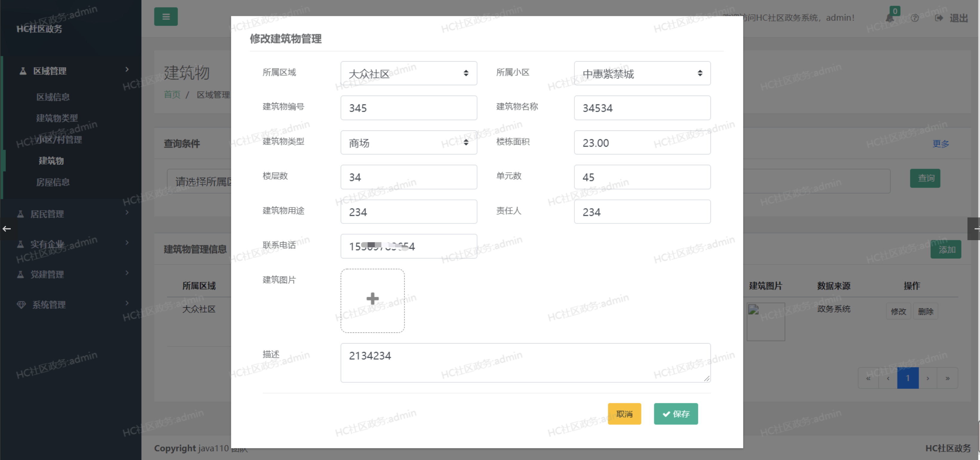Screen dimensions: 980x460
Task: Expand the 系统管理 menu chevron
Action: 127,303
